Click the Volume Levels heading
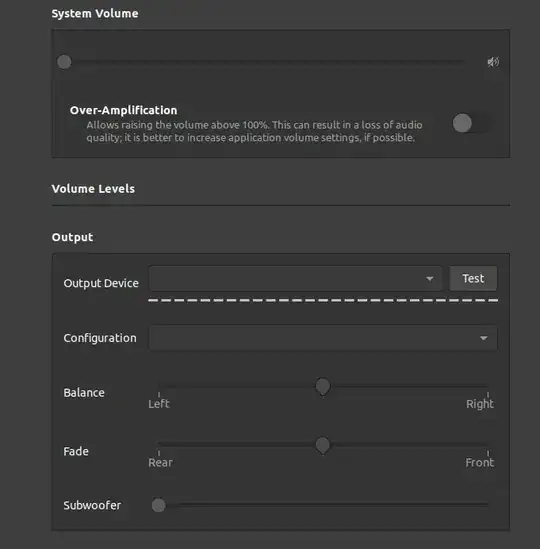 tap(93, 189)
